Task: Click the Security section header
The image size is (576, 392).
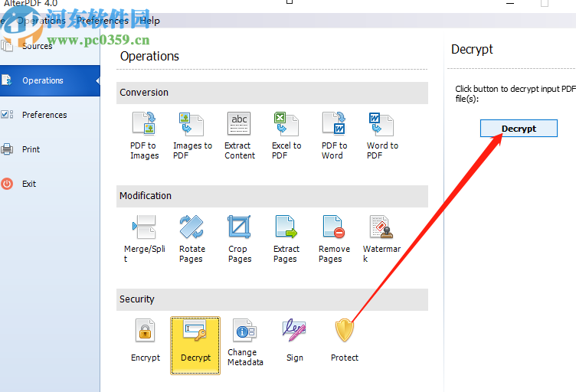Action: [272, 299]
